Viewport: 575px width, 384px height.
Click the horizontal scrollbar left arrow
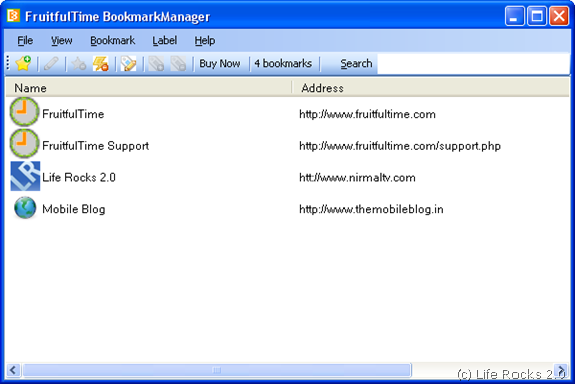pyautogui.click(x=14, y=370)
